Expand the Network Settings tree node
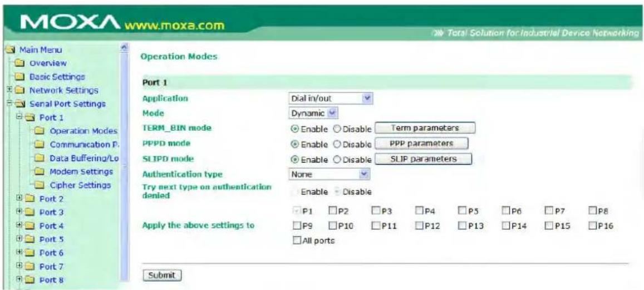The height and width of the screenshot is (290, 644). (x=8, y=90)
